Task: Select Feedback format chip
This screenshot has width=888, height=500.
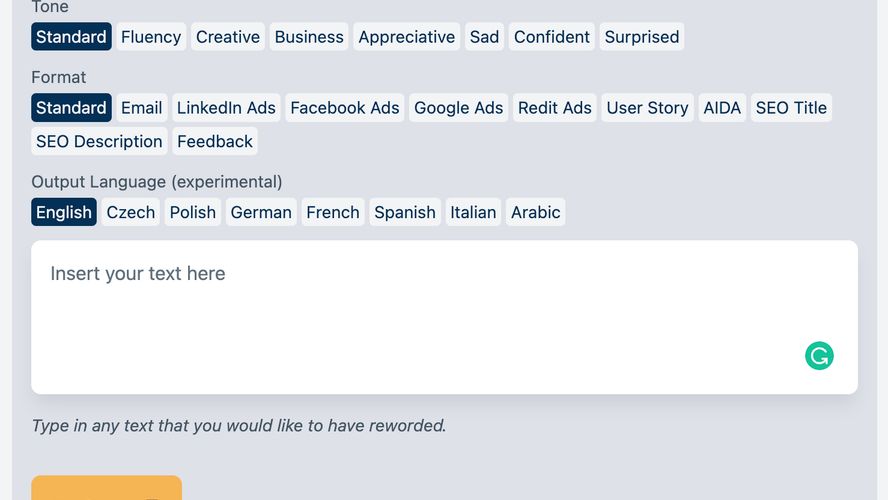Action: point(215,141)
